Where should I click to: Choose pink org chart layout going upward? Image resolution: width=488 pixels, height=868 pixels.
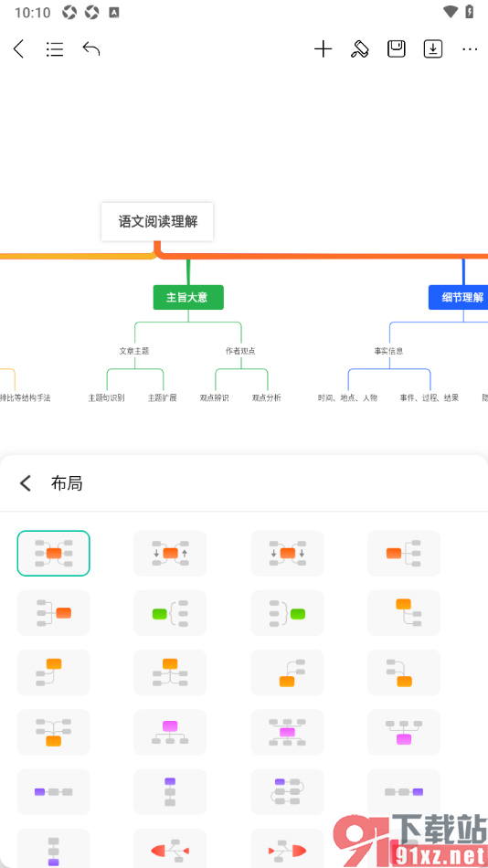tap(404, 733)
